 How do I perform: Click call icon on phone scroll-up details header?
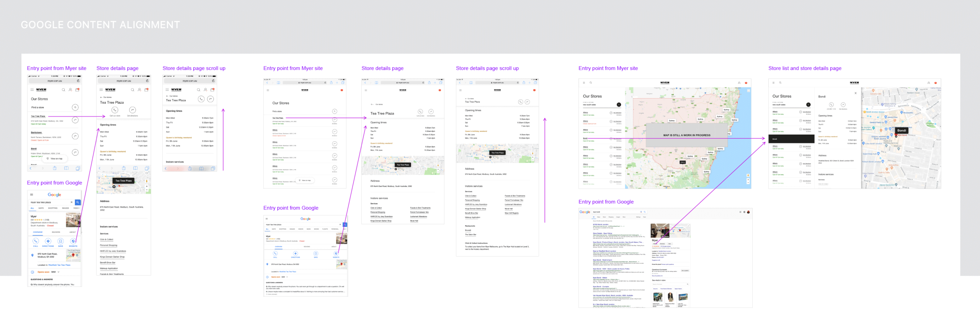201,99
